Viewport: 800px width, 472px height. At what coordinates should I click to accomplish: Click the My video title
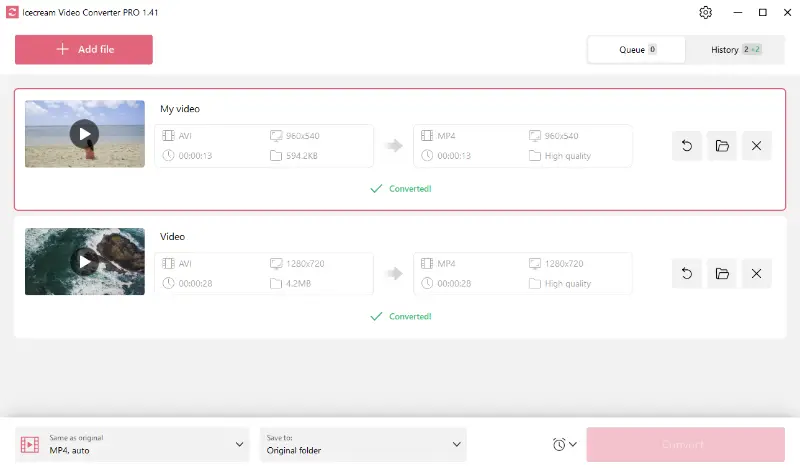[180, 109]
